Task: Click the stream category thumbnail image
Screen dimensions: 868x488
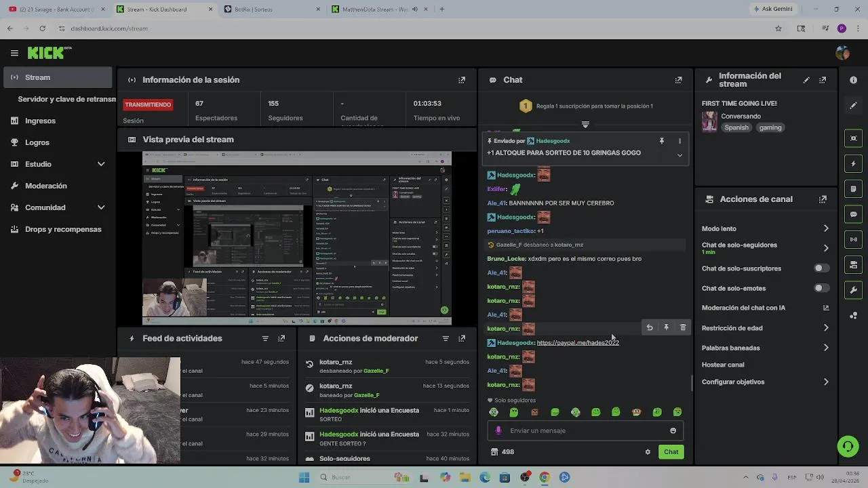Action: click(709, 122)
